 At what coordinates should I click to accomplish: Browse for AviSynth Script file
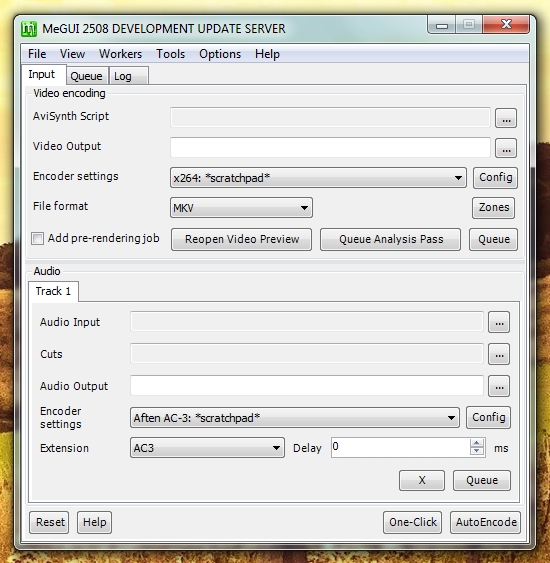(506, 118)
